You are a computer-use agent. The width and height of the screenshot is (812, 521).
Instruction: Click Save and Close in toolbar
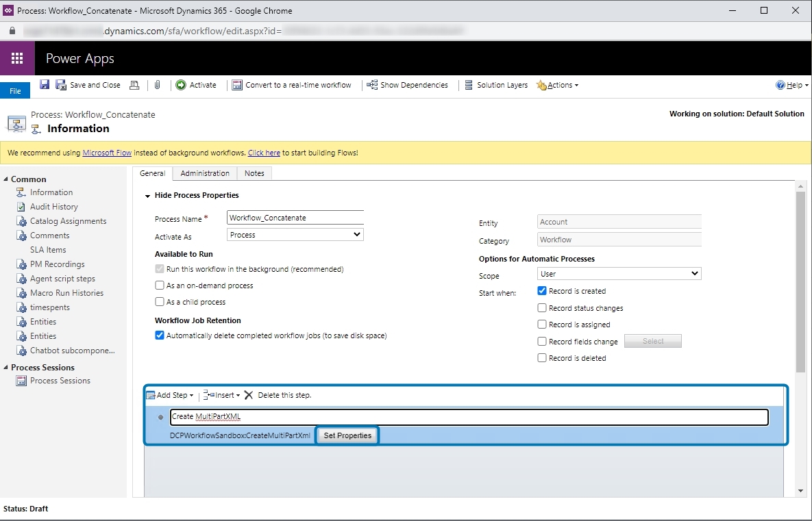click(x=88, y=85)
